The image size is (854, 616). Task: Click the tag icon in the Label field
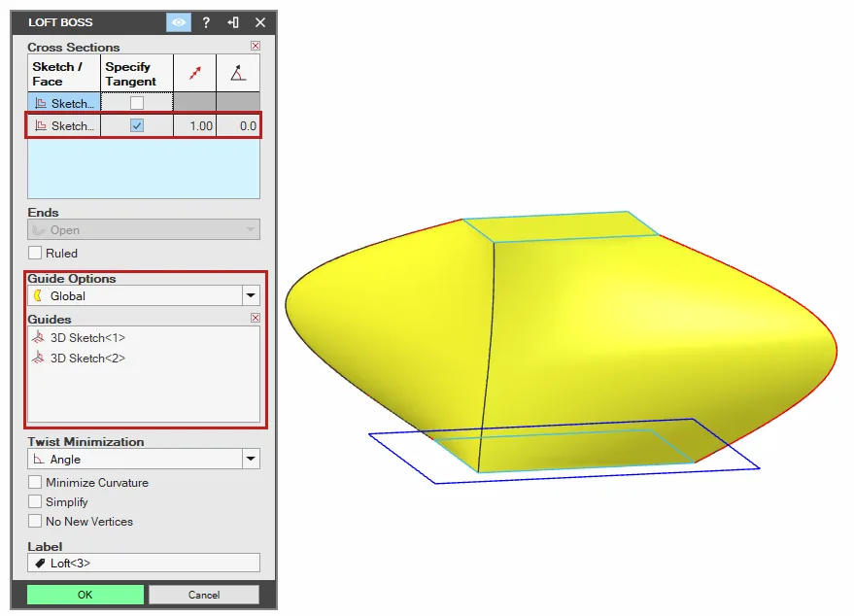(x=40, y=564)
